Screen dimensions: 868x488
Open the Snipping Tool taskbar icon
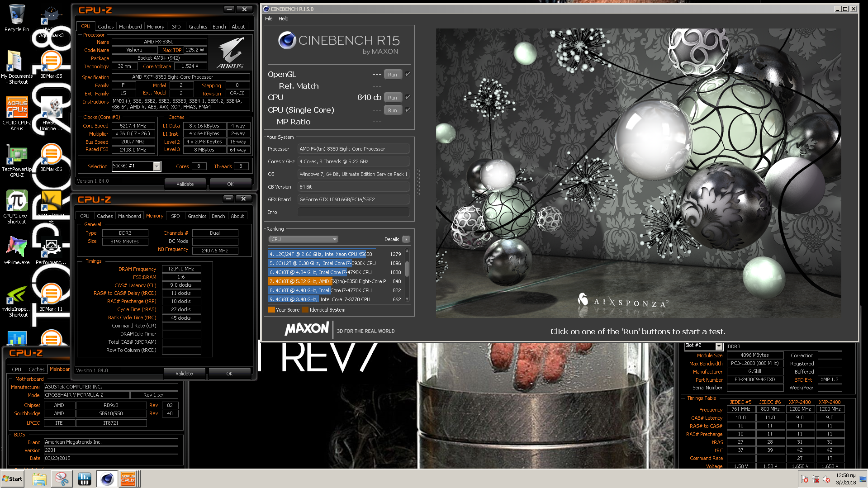62,479
